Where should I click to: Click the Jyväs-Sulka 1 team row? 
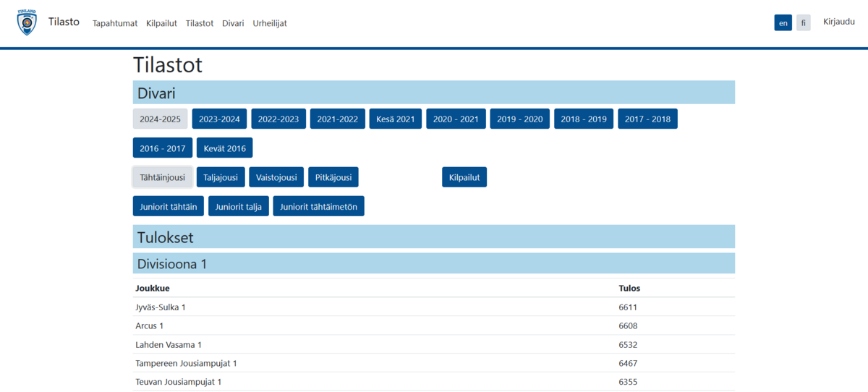[434, 307]
